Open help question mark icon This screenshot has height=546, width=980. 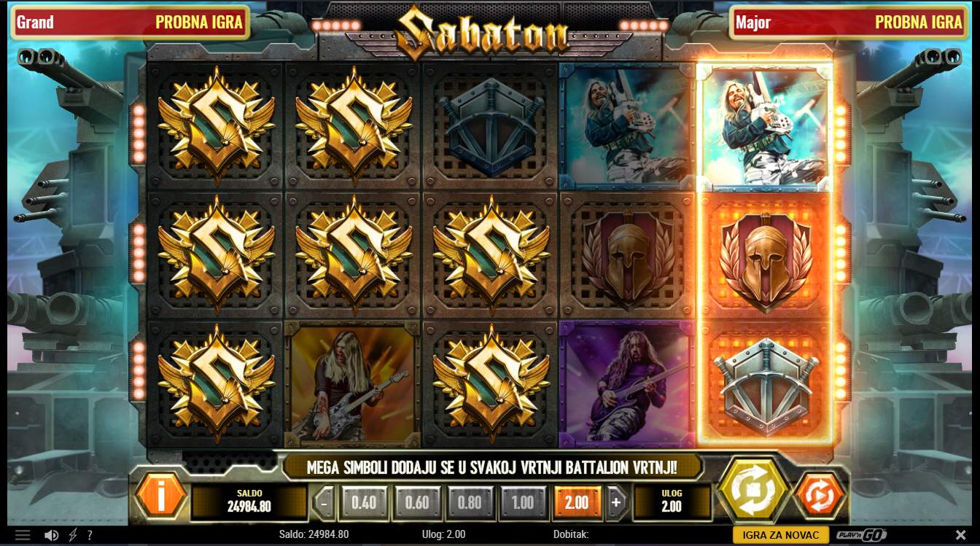click(90, 535)
